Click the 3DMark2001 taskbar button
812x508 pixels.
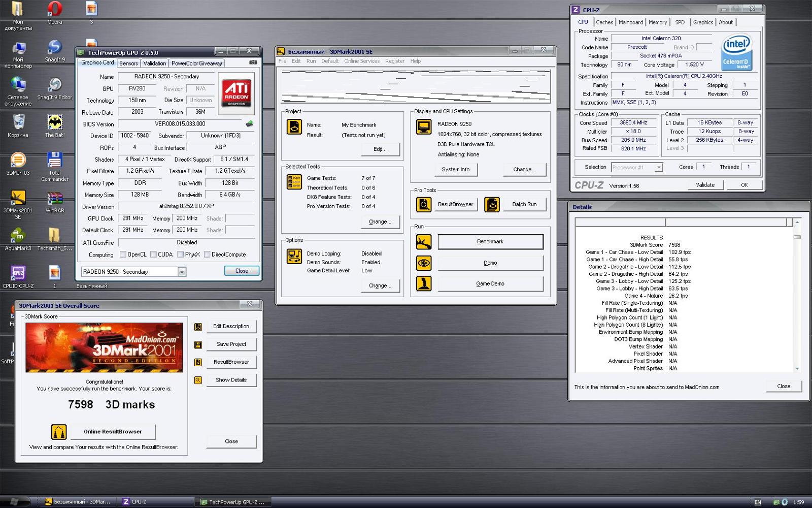(77, 502)
